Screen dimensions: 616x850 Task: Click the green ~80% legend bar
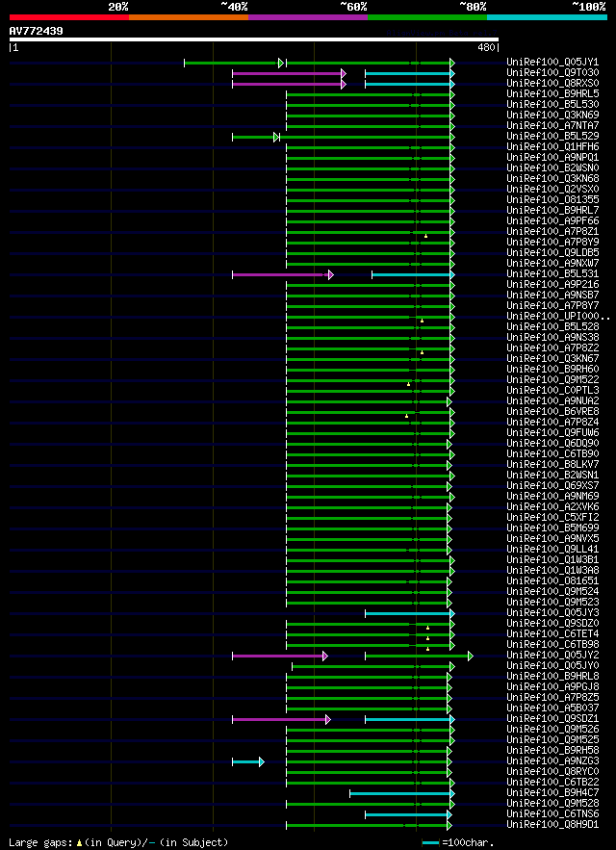(427, 17)
